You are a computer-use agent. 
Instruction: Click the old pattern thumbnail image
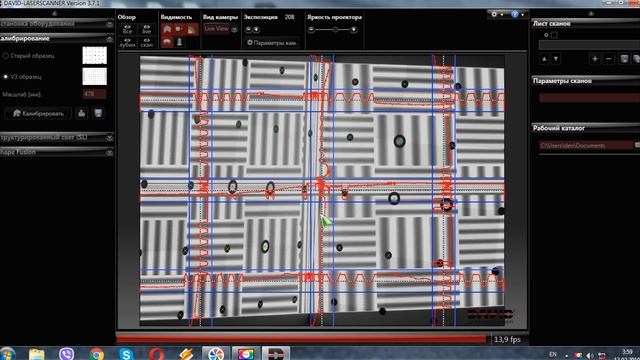[94, 55]
